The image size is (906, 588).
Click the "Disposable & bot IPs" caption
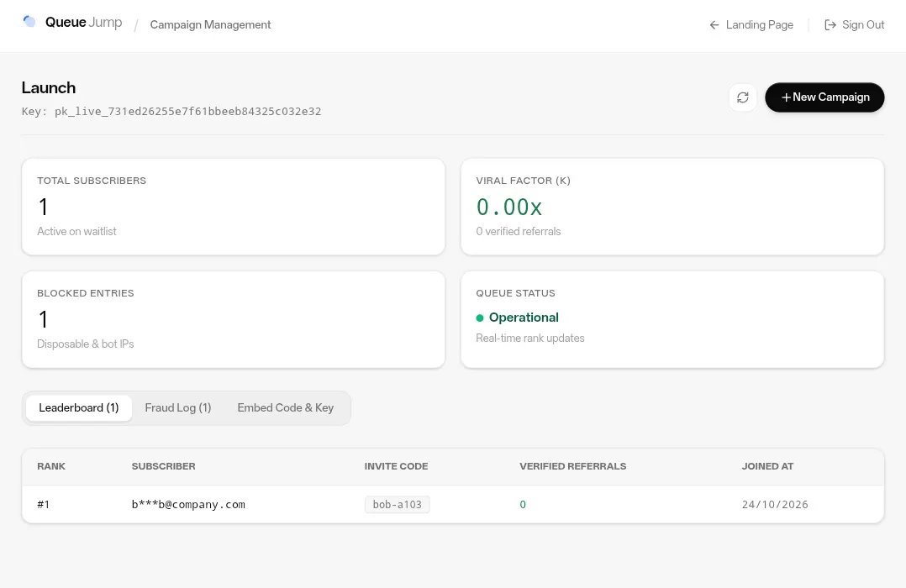pyautogui.click(x=86, y=344)
